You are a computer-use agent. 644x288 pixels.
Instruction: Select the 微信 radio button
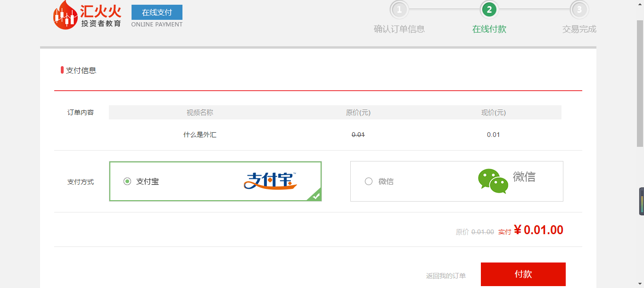pos(369,181)
